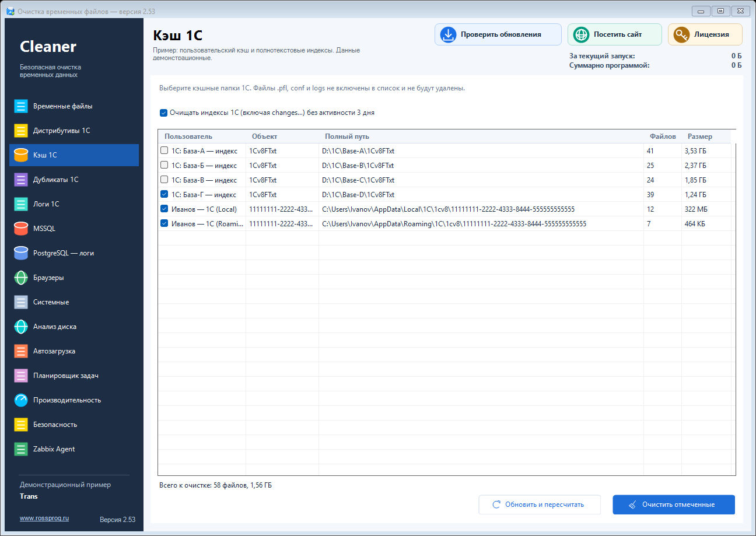
Task: Select the Автозагрузка sidebar icon
Action: (x=21, y=351)
